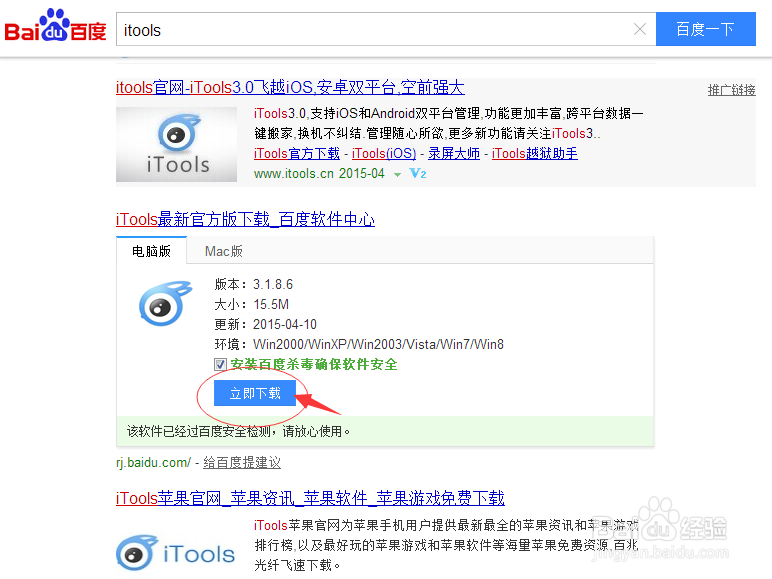Click 推广链接 label

point(731,90)
